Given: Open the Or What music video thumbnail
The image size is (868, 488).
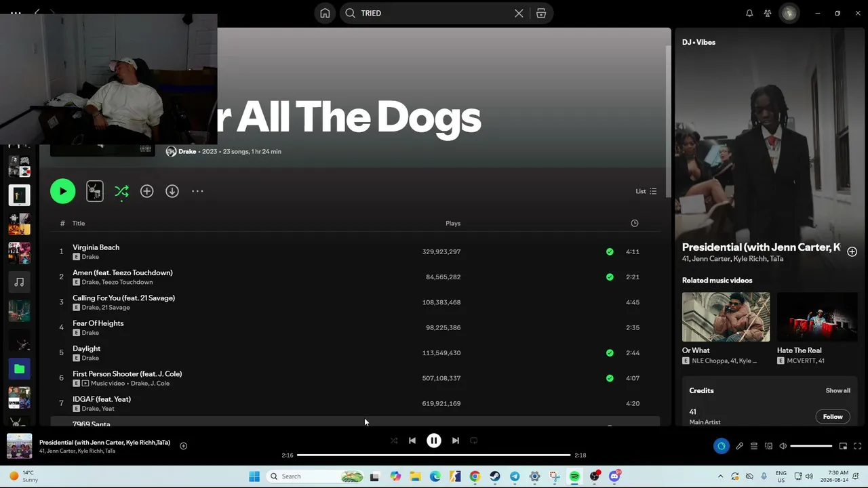Looking at the screenshot, I should pos(726,317).
